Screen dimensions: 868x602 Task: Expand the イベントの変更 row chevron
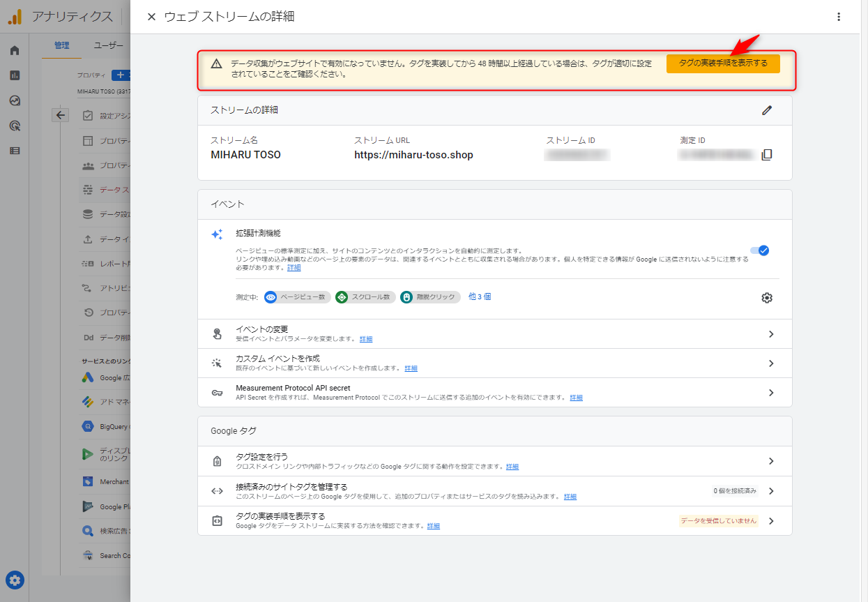tap(771, 334)
